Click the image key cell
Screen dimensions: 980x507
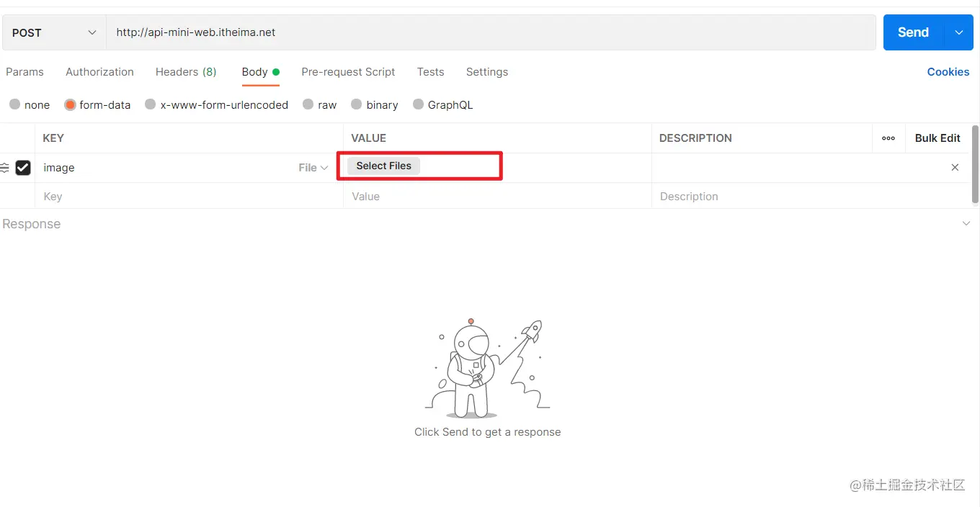click(x=166, y=168)
